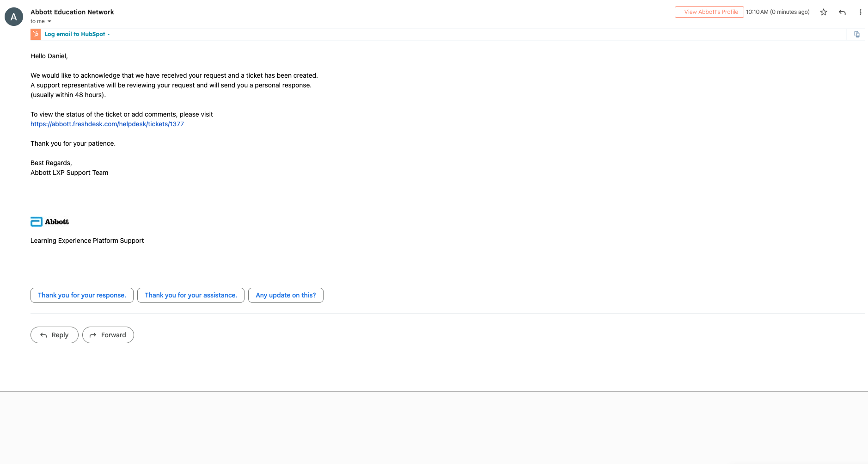Click the Abbott logo in signature
The height and width of the screenshot is (464, 868).
point(49,222)
